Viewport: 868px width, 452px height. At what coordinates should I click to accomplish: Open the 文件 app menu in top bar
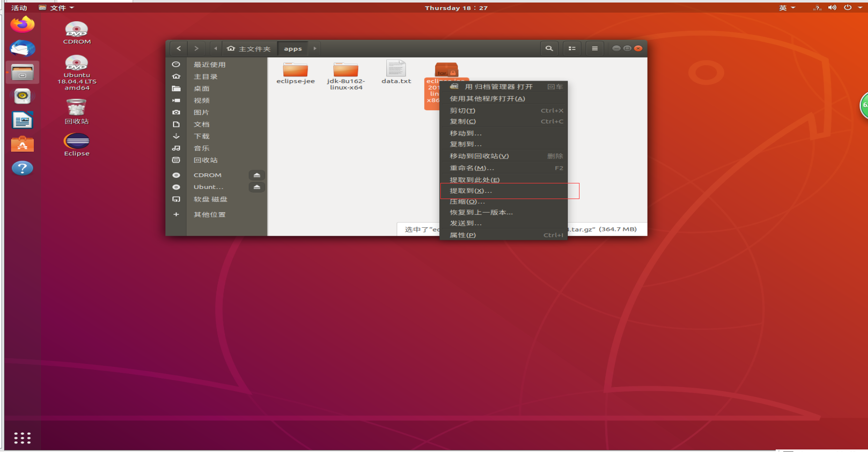point(56,8)
